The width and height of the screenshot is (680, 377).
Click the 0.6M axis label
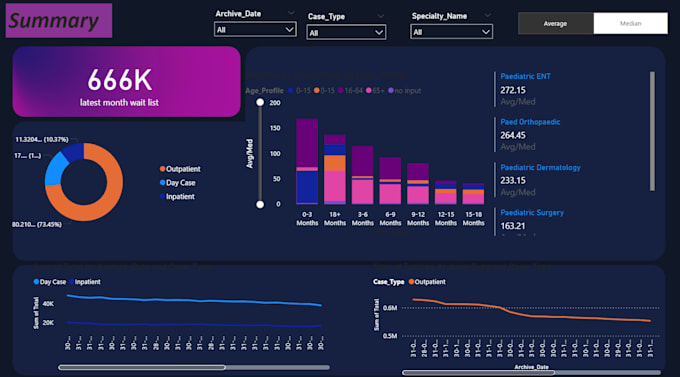[390, 308]
